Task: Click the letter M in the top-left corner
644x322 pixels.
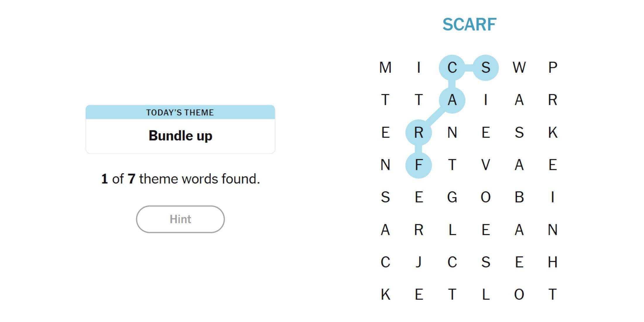Action: tap(386, 67)
